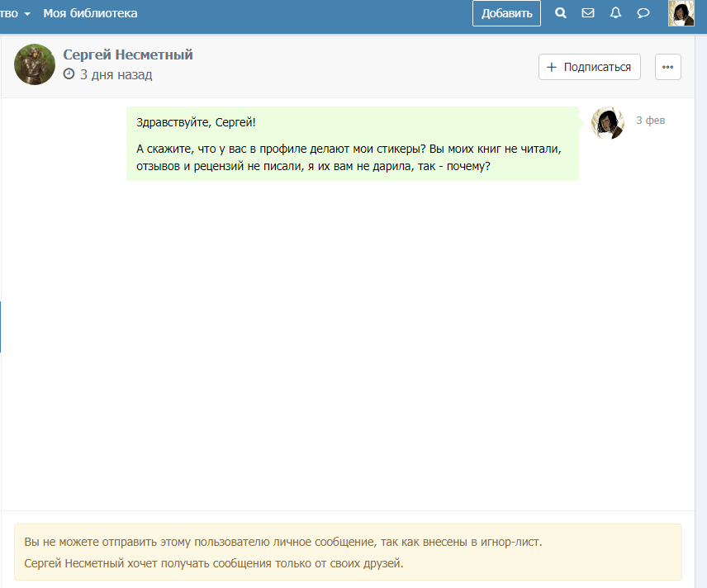This screenshot has width=707, height=588.
Task: Open the search icon in the header
Action: [561, 13]
